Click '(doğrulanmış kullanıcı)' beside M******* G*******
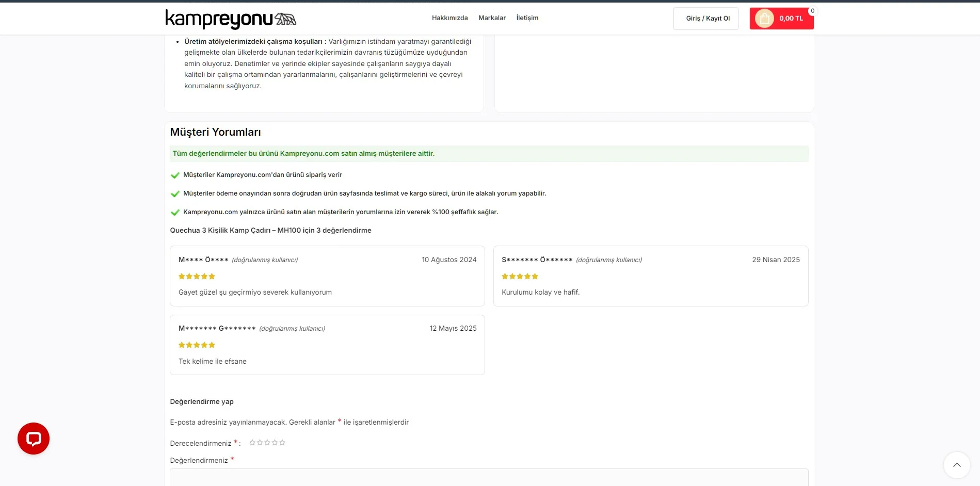 click(x=292, y=329)
